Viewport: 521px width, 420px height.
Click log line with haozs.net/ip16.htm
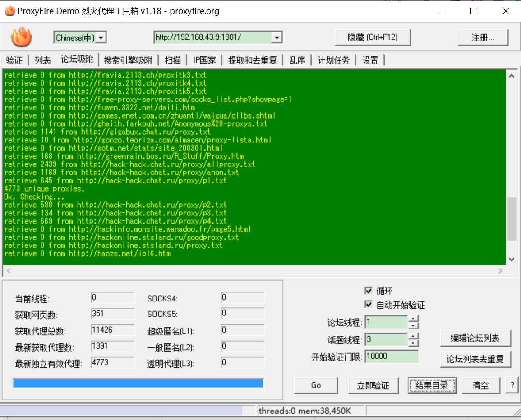pos(88,254)
